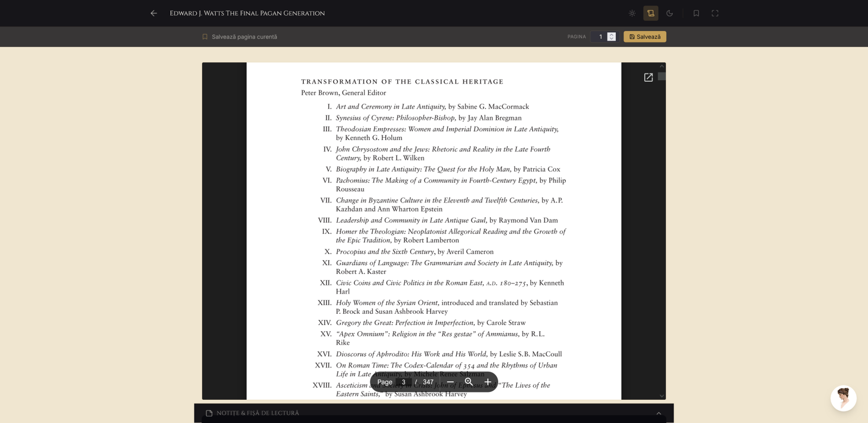Viewport: 868px width, 423px height.
Task: Click the PDF page number box showing 3
Action: (x=404, y=382)
